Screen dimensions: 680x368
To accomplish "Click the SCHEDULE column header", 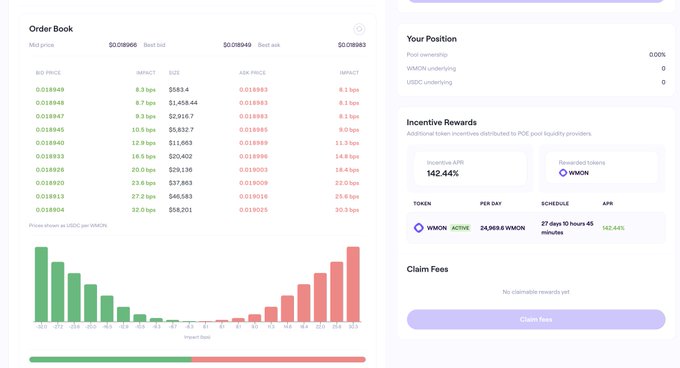I will 555,203.
